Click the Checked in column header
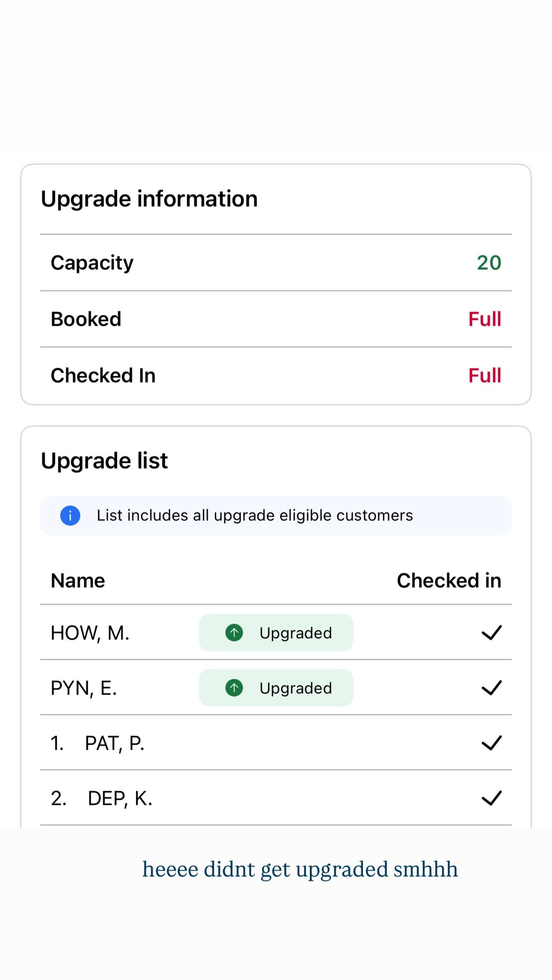The width and height of the screenshot is (552, 980). (x=449, y=581)
